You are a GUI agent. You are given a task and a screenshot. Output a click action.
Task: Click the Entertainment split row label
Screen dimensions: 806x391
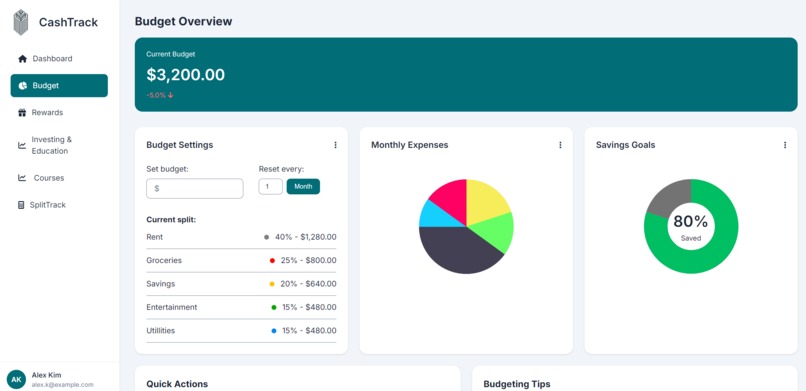click(172, 307)
